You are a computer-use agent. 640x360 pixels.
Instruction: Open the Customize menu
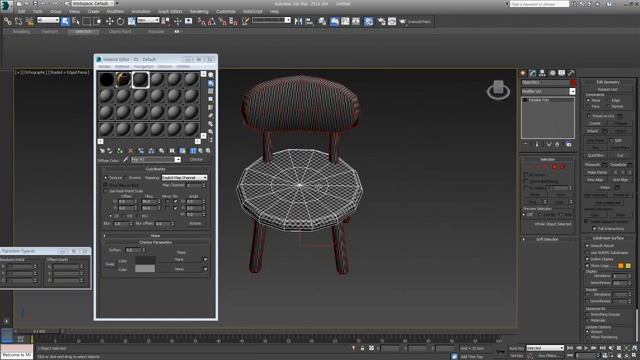[x=225, y=11]
